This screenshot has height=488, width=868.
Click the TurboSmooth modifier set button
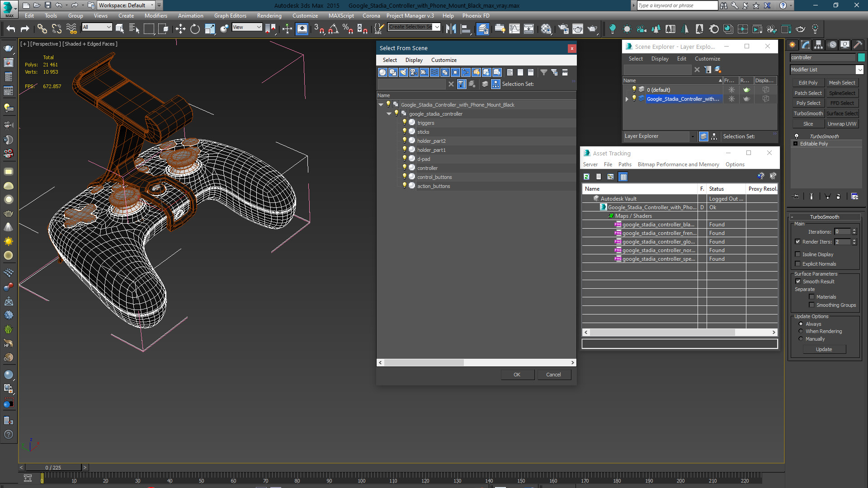(808, 113)
